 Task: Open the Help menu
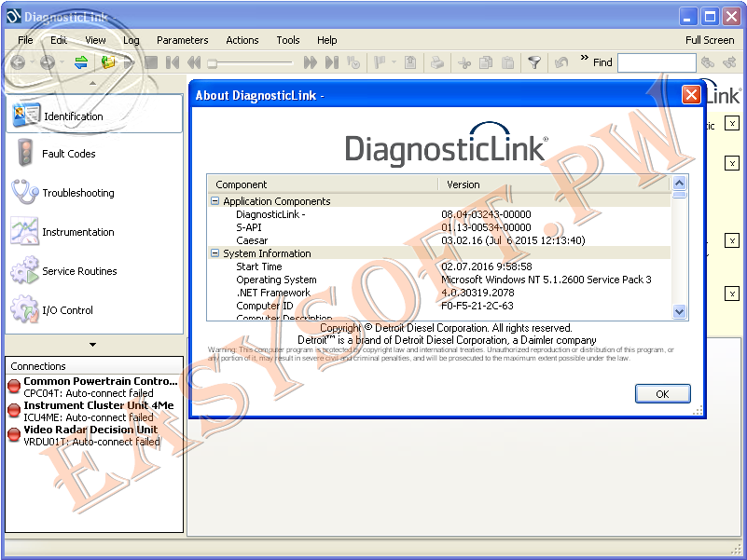326,40
